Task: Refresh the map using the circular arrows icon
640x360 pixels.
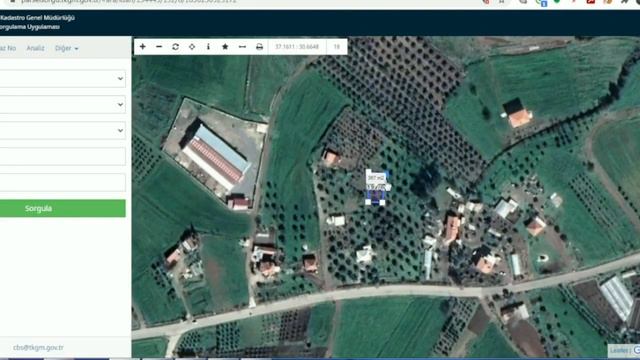Action: click(x=176, y=47)
